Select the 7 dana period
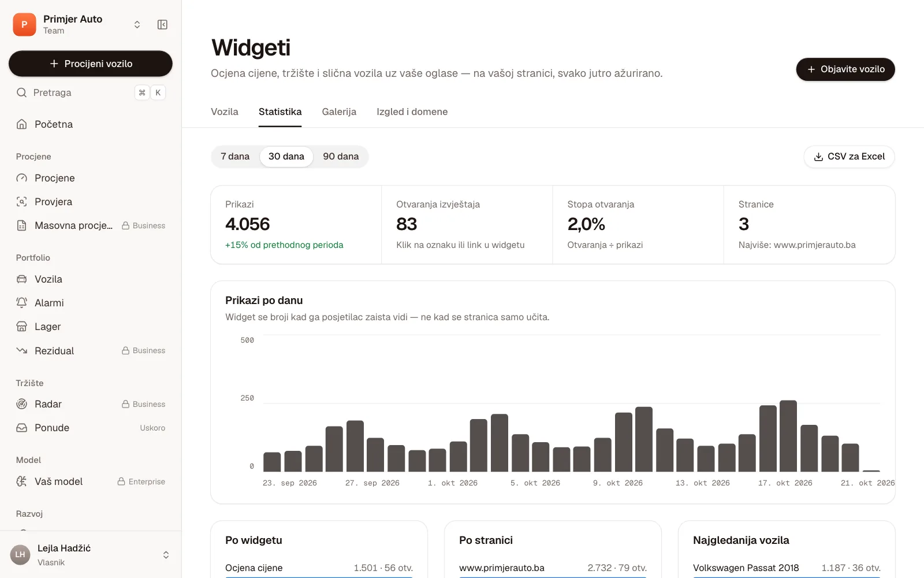The height and width of the screenshot is (578, 924). [x=235, y=157]
